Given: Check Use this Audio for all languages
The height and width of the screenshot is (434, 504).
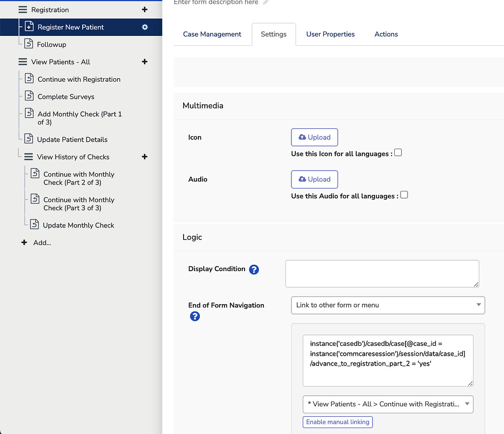Looking at the screenshot, I should tap(404, 195).
